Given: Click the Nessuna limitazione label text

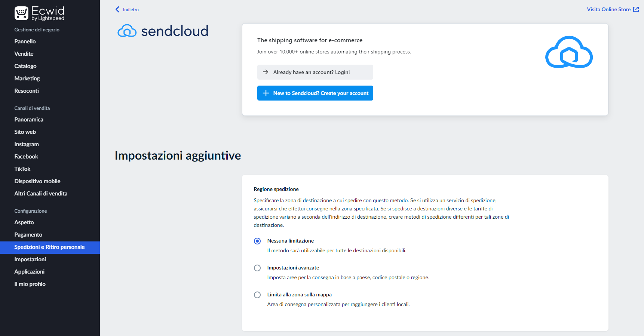Looking at the screenshot, I should point(291,241).
